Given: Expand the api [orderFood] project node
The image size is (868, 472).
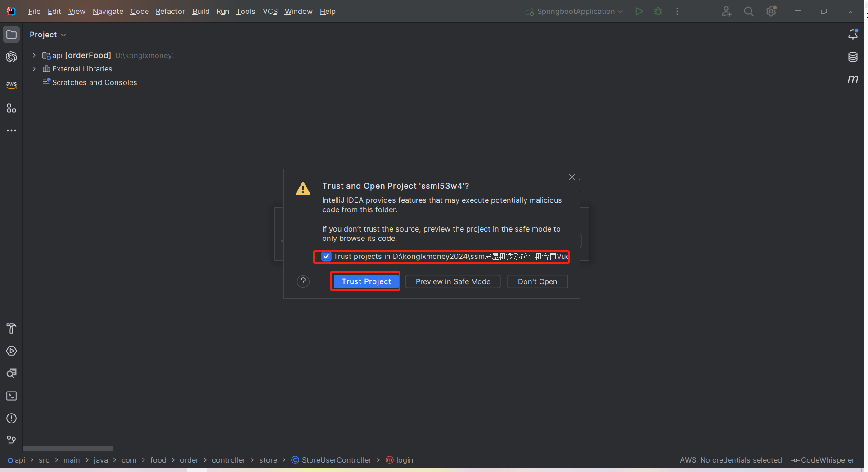Looking at the screenshot, I should pos(34,55).
